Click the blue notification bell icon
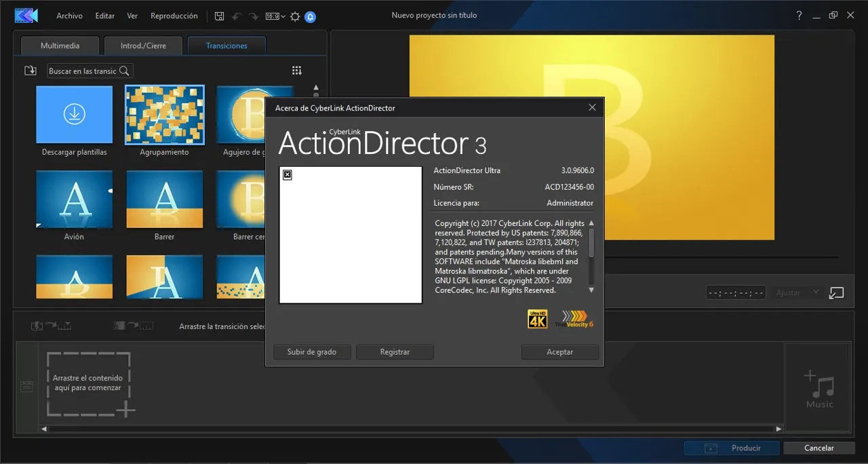The width and height of the screenshot is (868, 464). click(311, 16)
